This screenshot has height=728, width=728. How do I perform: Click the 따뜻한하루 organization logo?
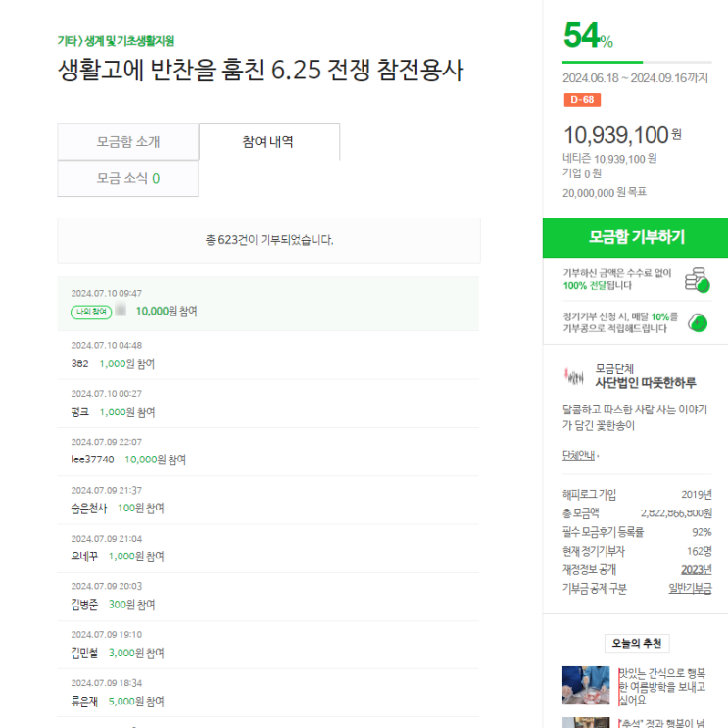click(x=575, y=375)
